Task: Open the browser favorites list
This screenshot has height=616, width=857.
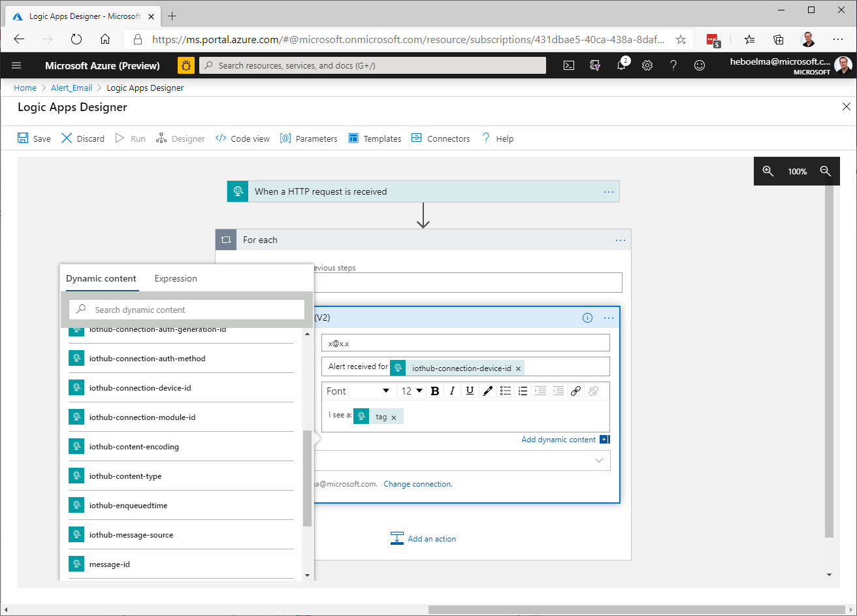Action: coord(750,39)
